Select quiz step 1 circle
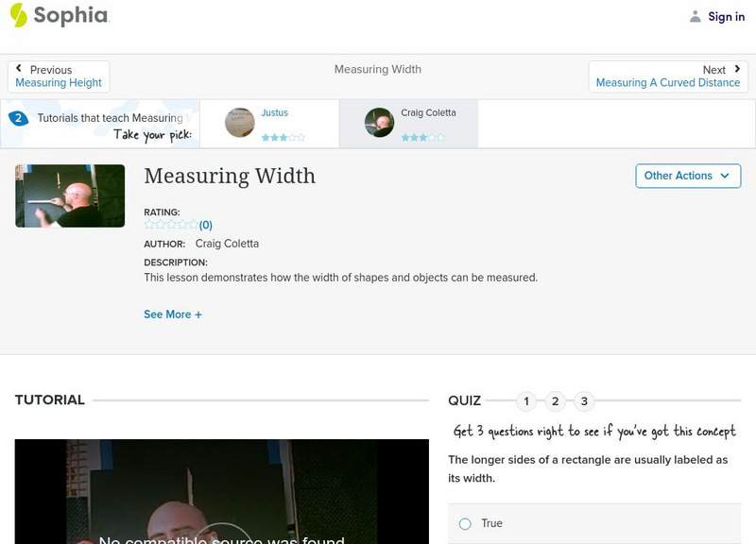756x544 pixels. pyautogui.click(x=525, y=400)
